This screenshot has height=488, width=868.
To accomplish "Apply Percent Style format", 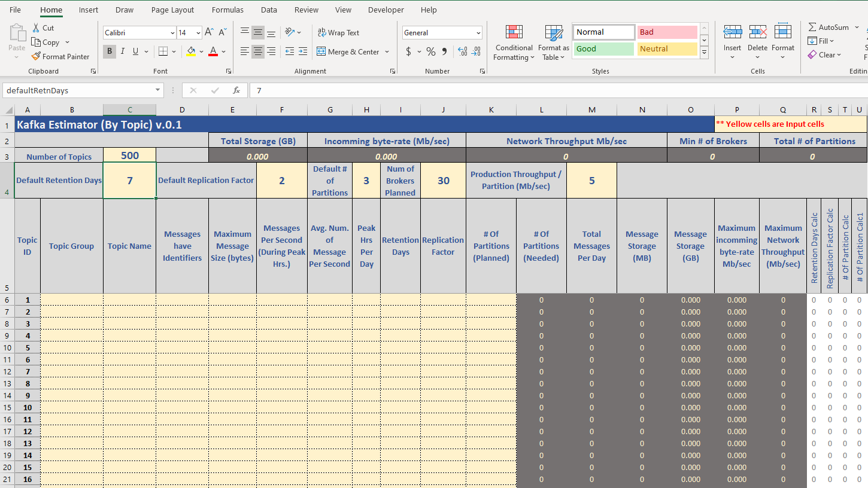I will (431, 51).
